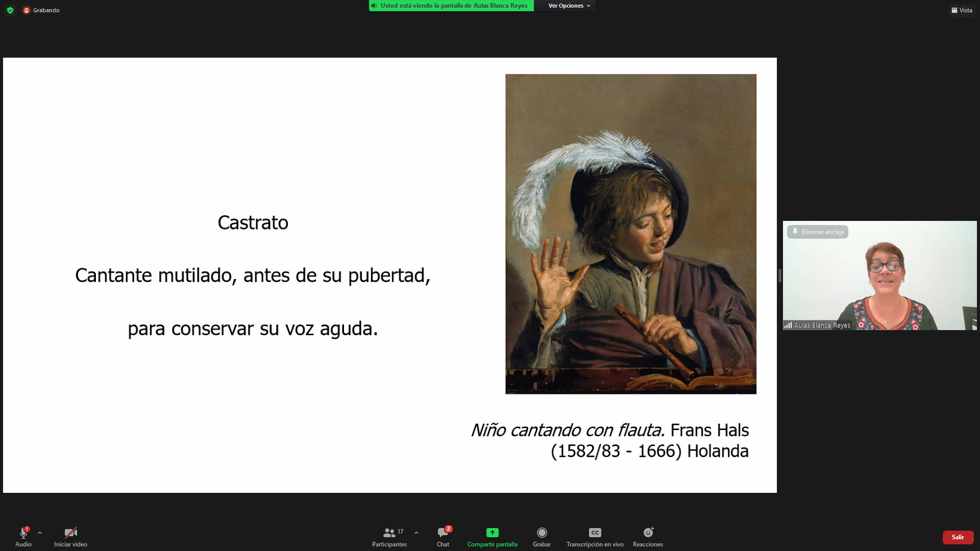The height and width of the screenshot is (551, 980).
Task: Click the green screen-sharing notification banner
Action: point(451,6)
